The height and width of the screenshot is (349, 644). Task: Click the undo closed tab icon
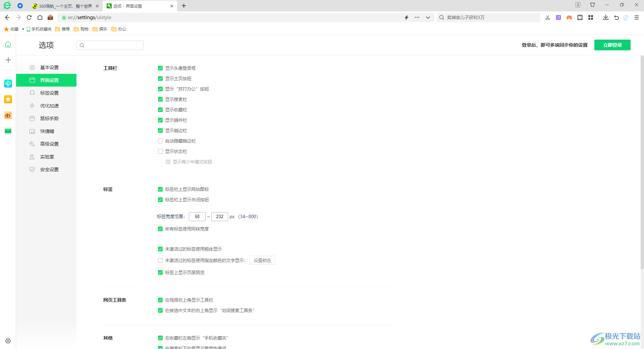[616, 17]
